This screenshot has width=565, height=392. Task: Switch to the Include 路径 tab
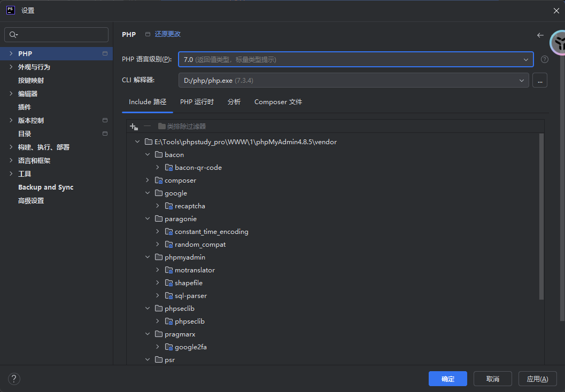pos(148,102)
